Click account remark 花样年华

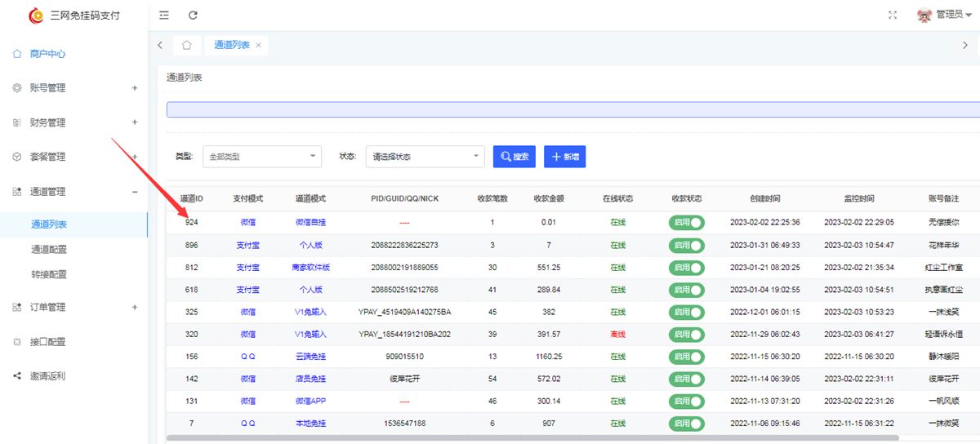click(x=944, y=245)
